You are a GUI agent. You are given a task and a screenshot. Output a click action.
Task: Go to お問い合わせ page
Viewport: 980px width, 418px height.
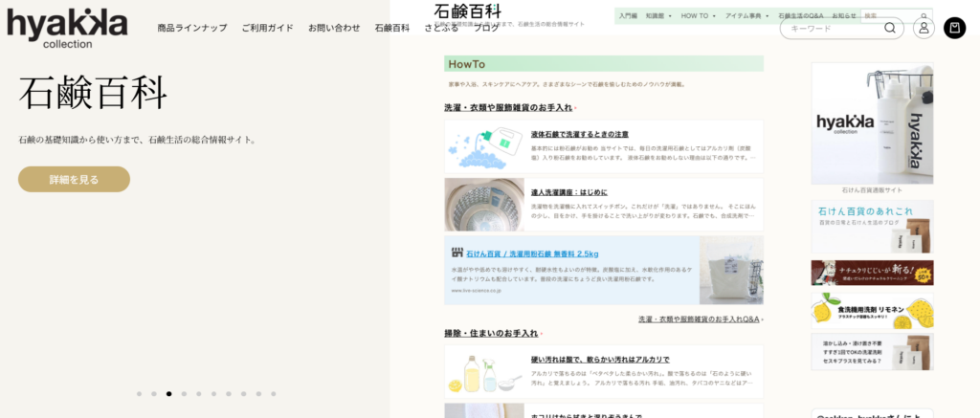click(334, 28)
